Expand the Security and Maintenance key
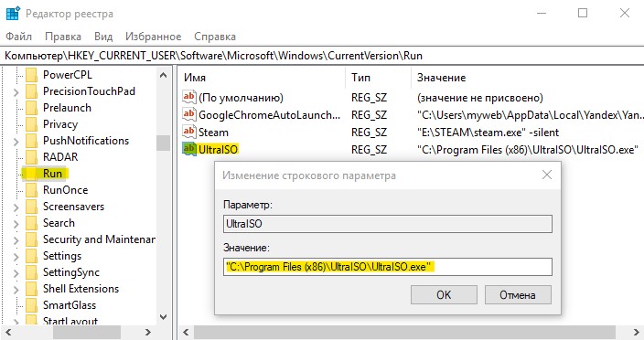This screenshot has height=340, width=644. [16, 240]
